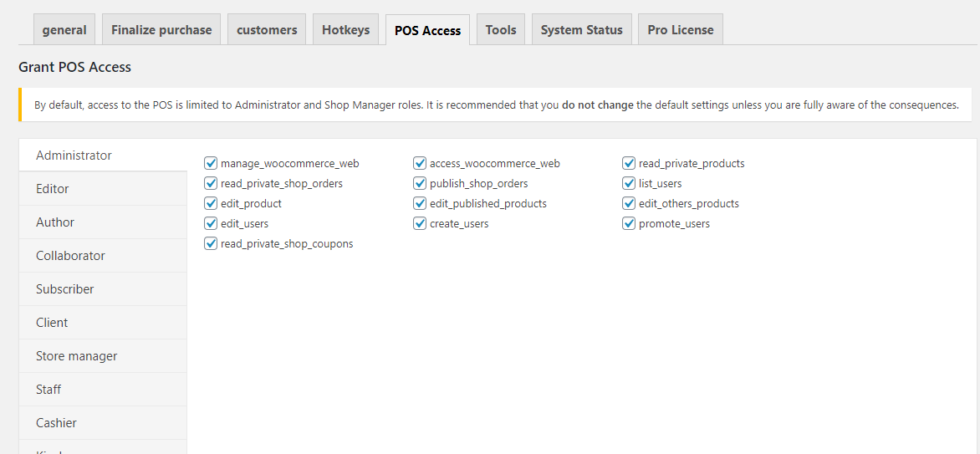Open the Pro License tab

click(680, 30)
